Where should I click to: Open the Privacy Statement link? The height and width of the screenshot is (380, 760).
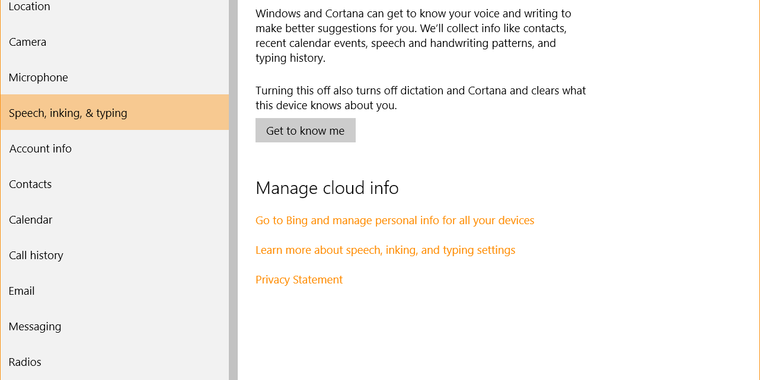pos(299,280)
